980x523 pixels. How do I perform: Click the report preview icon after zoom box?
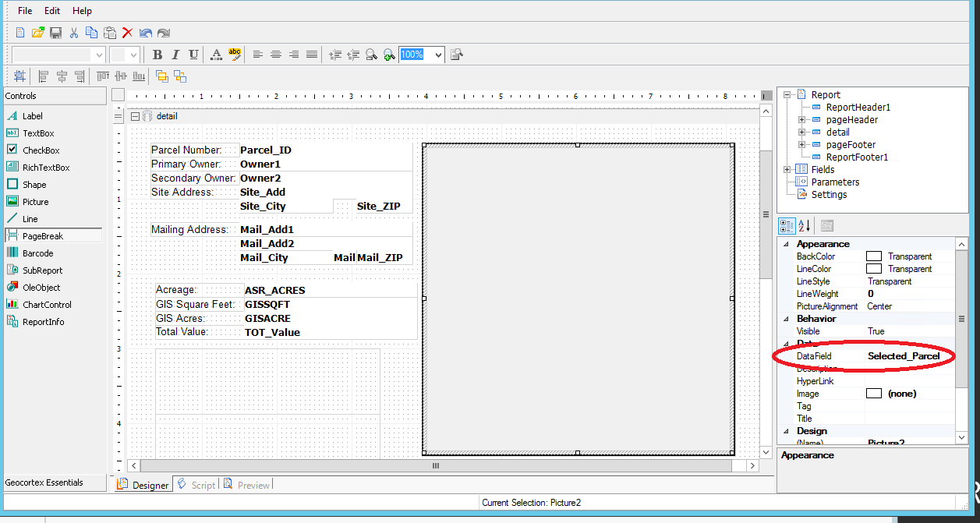[x=457, y=55]
